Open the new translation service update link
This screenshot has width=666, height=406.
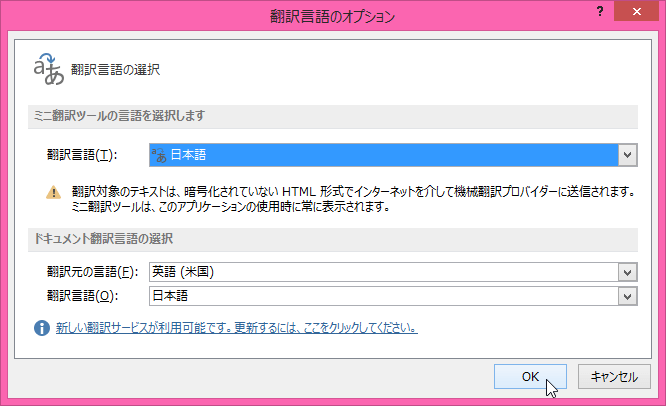[x=237, y=328]
